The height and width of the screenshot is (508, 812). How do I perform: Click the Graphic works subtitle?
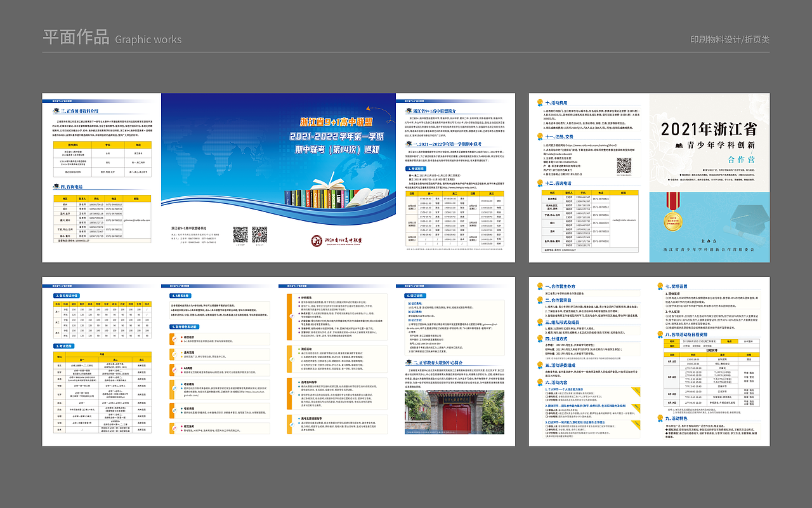tap(148, 39)
